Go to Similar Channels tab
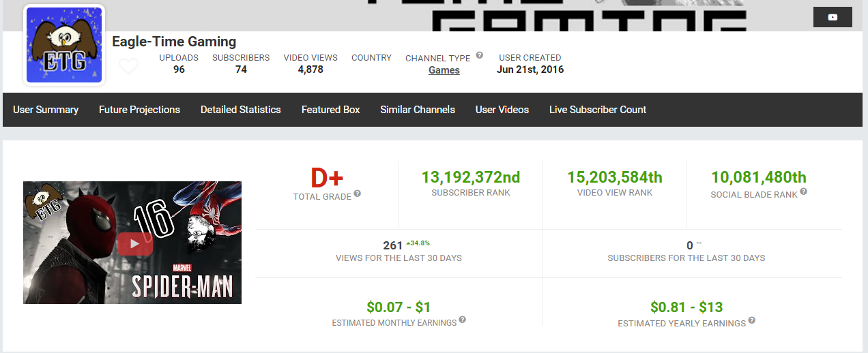 [418, 110]
